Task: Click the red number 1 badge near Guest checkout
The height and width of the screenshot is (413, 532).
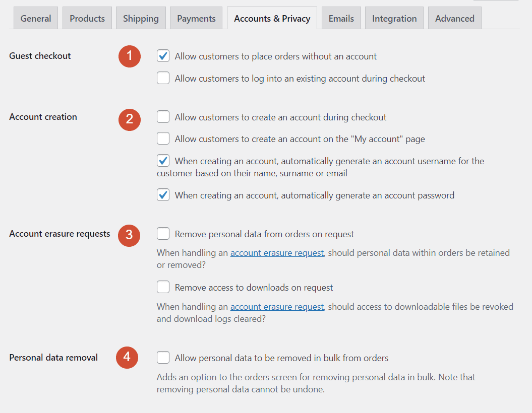Action: (x=129, y=56)
